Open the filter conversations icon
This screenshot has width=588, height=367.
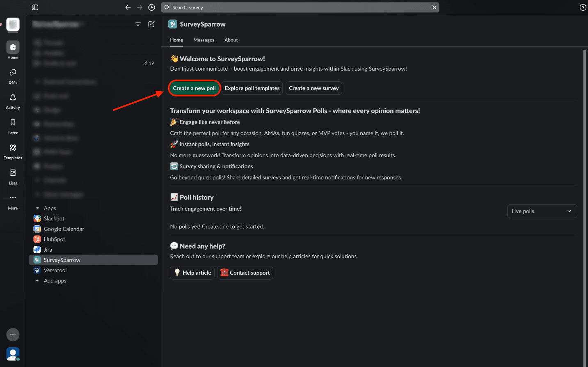pos(138,24)
